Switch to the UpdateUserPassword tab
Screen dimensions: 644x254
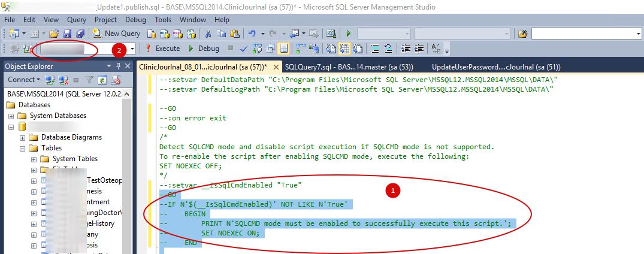point(496,67)
